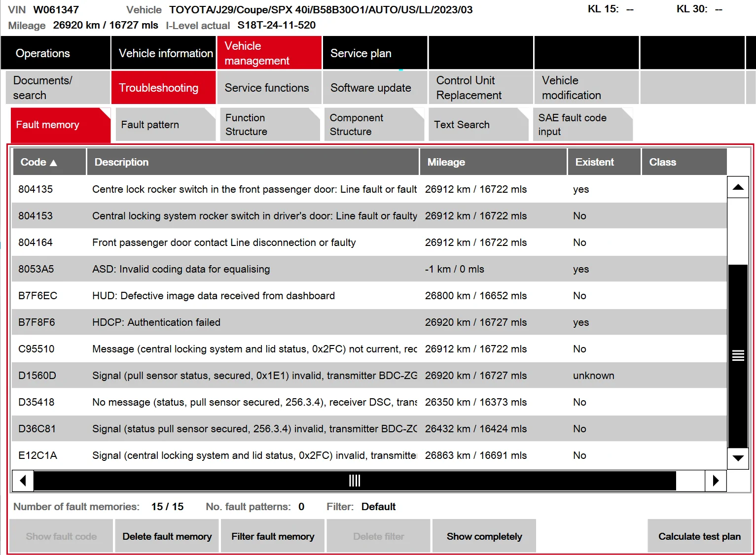756x555 pixels.
Task: Select fault row B7F8F6 HDCP Authentication failed
Action: (369, 322)
